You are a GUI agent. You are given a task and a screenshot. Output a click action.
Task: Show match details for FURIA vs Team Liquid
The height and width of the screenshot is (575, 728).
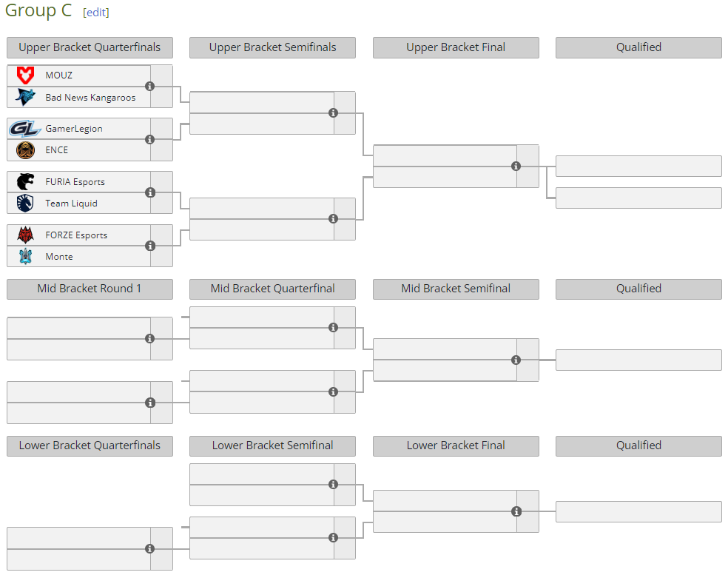point(150,192)
